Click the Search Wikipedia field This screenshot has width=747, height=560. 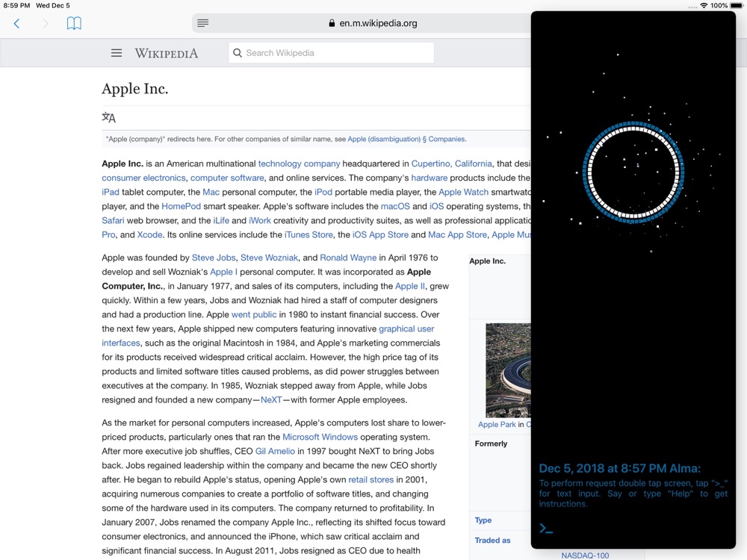click(331, 53)
